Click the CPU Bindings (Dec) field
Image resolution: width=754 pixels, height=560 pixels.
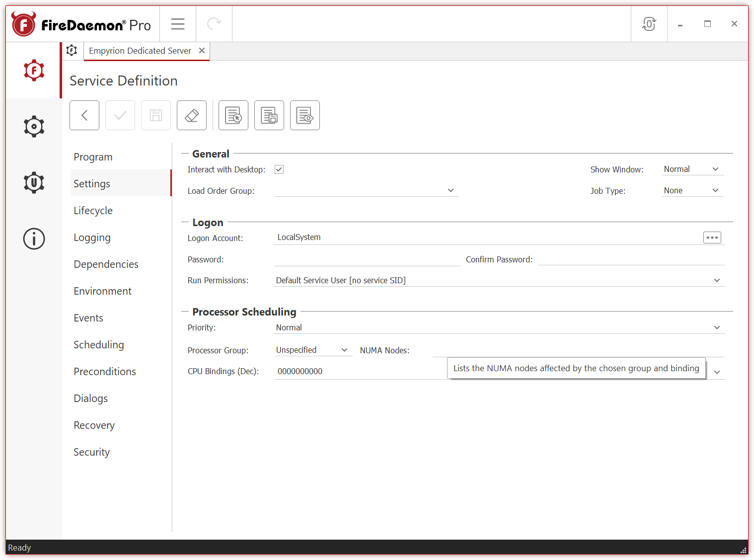click(360, 371)
